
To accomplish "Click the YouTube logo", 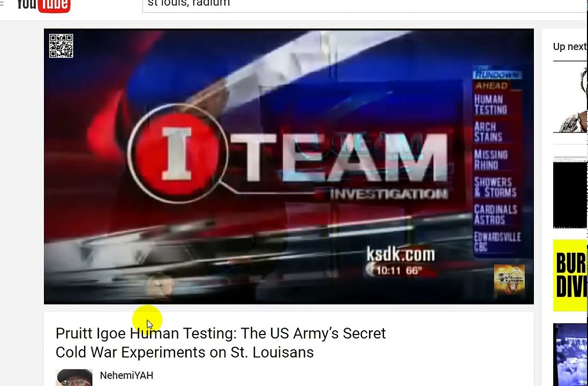I will click(43, 6).
